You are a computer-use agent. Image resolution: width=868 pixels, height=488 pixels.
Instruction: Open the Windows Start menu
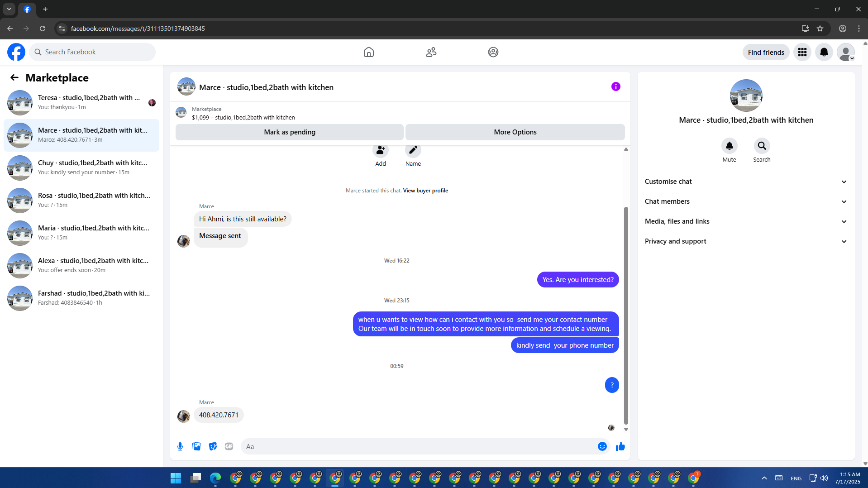click(x=176, y=478)
